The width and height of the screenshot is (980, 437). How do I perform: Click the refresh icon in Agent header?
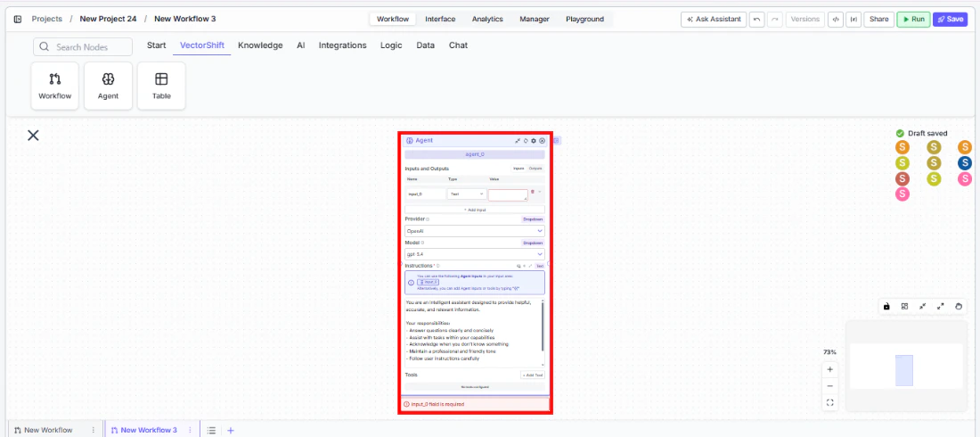point(526,141)
